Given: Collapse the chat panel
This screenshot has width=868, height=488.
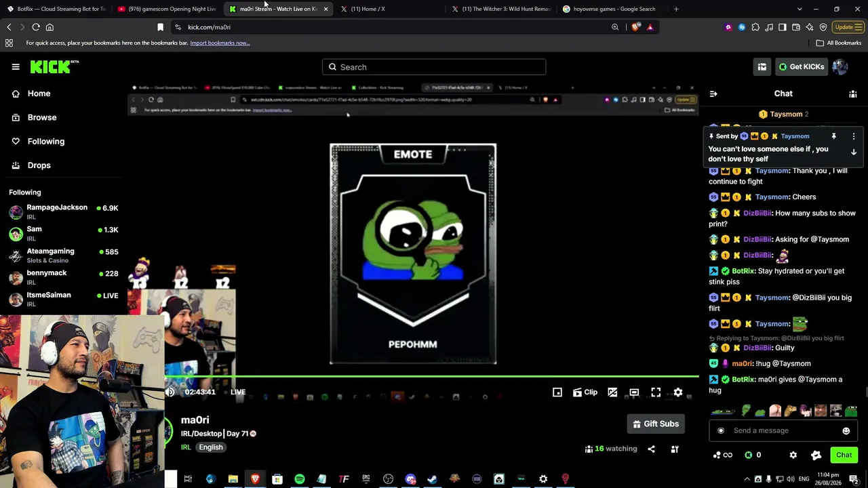Looking at the screenshot, I should pyautogui.click(x=713, y=94).
